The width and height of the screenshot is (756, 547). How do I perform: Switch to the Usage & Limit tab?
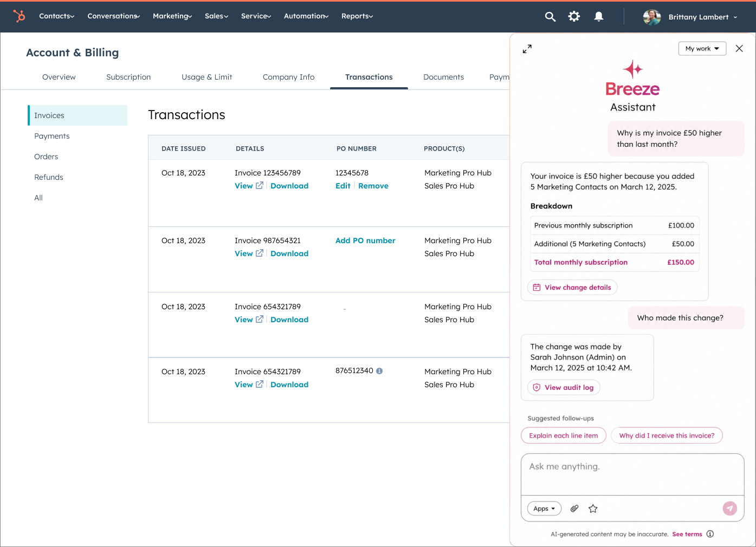tap(207, 77)
